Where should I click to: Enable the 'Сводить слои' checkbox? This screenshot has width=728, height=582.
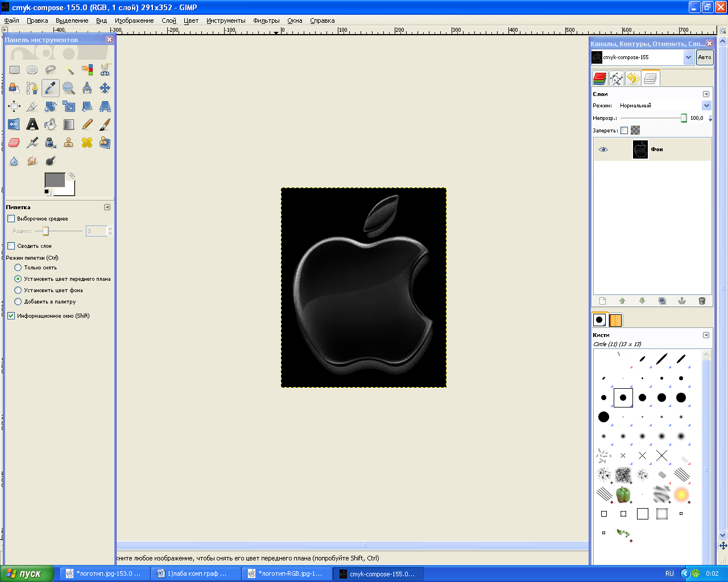click(x=11, y=246)
